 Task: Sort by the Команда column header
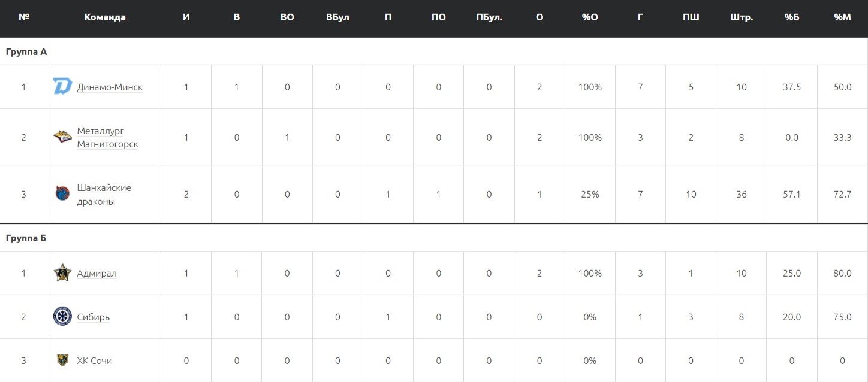pos(105,17)
